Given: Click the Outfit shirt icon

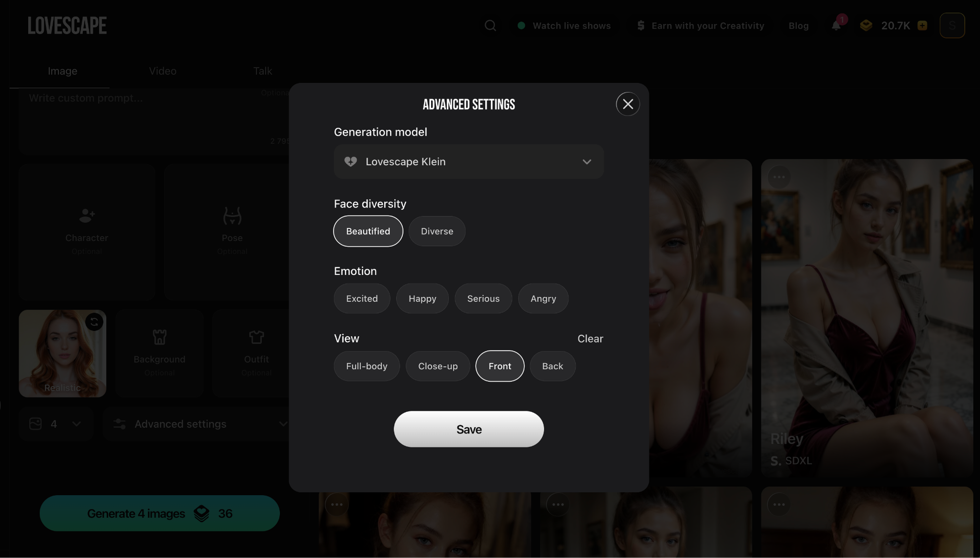Looking at the screenshot, I should coord(256,337).
